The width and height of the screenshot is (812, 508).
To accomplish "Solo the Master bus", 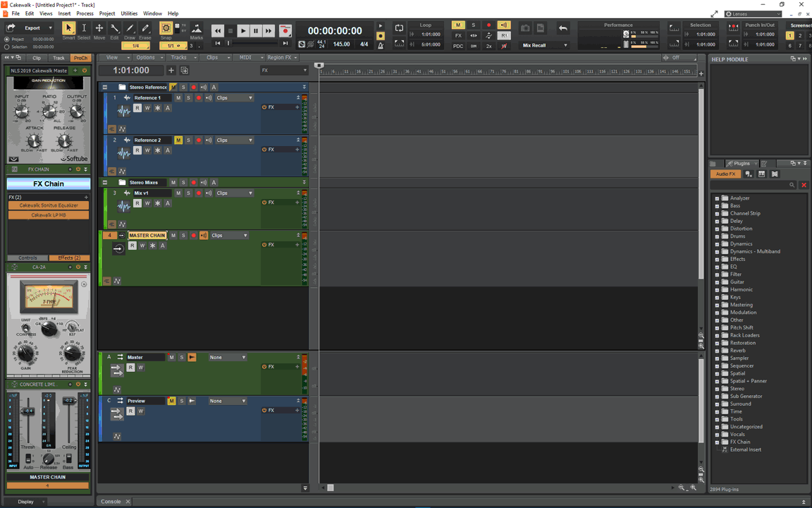I will (x=182, y=357).
